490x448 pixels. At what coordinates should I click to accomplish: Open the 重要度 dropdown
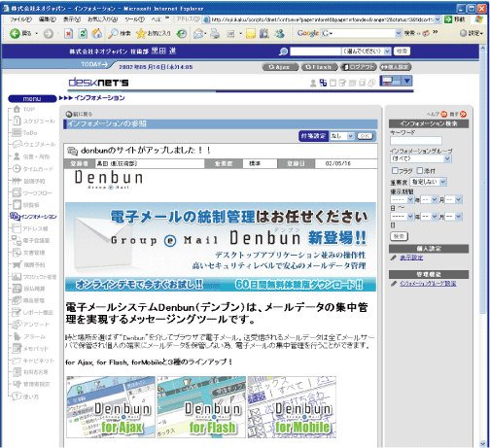428,182
